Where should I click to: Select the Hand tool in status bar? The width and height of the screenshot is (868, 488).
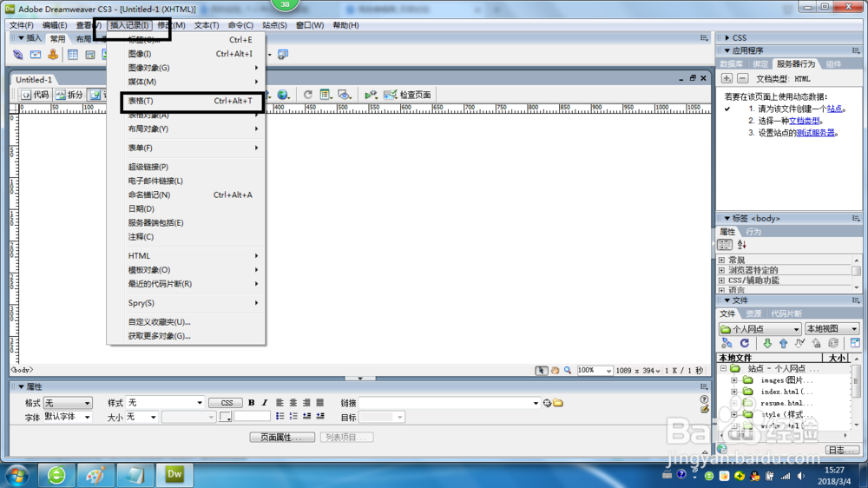(555, 371)
